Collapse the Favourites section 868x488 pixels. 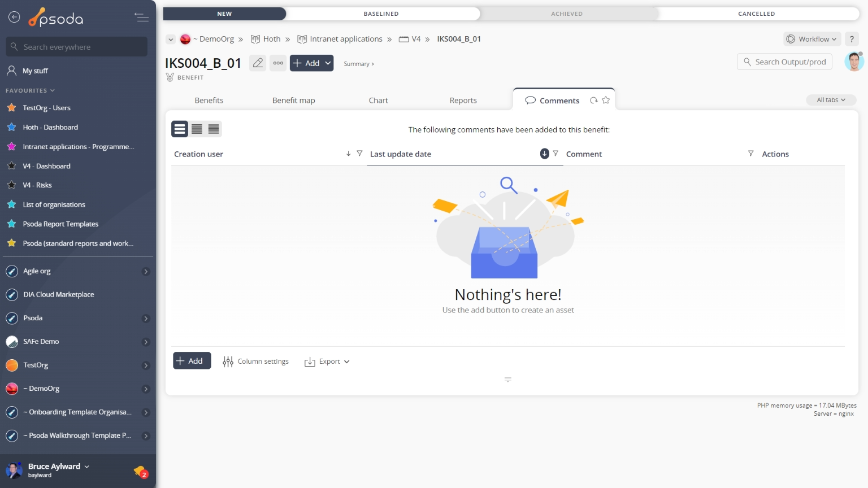click(30, 90)
